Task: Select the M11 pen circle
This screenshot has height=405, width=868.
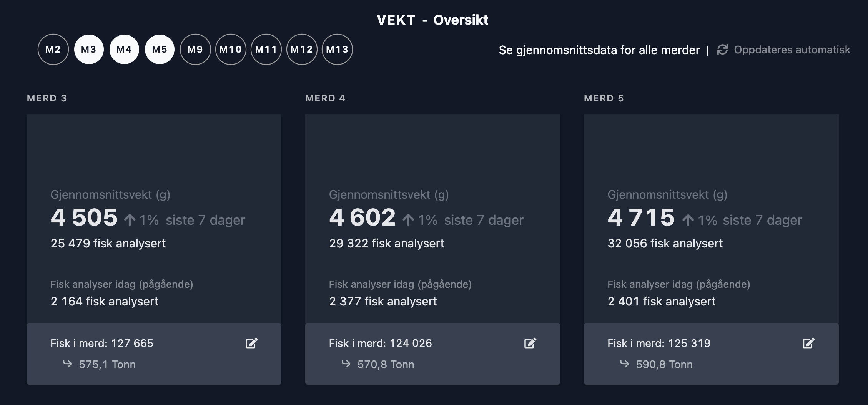Action: pyautogui.click(x=266, y=50)
